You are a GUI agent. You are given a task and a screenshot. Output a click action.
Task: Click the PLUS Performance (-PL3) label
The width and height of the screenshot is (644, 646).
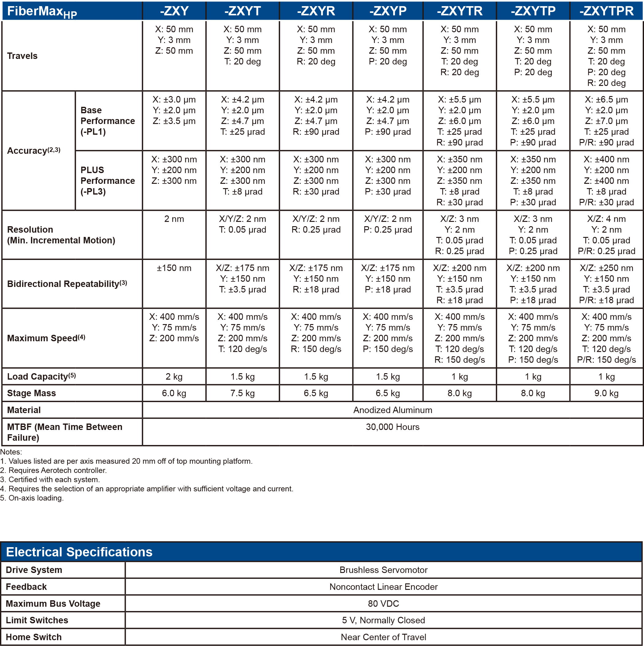click(x=108, y=180)
